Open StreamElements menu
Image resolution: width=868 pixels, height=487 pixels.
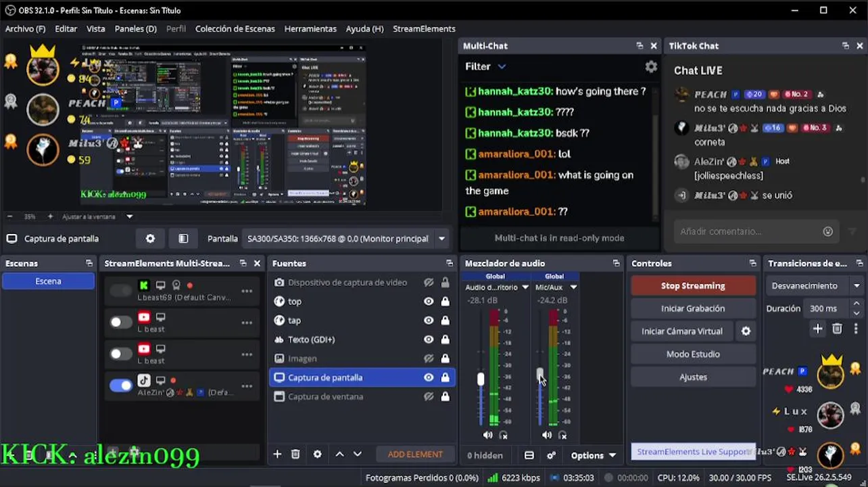point(424,29)
